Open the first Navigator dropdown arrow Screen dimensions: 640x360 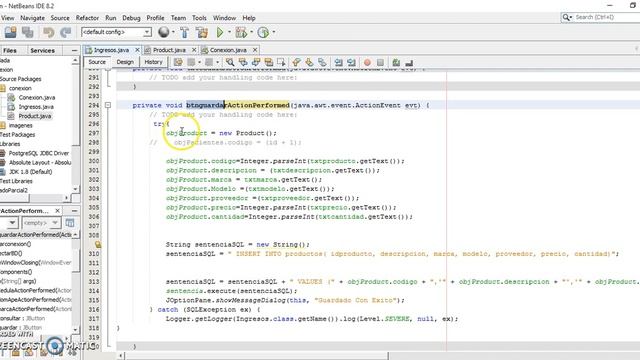pyautogui.click(x=12, y=223)
